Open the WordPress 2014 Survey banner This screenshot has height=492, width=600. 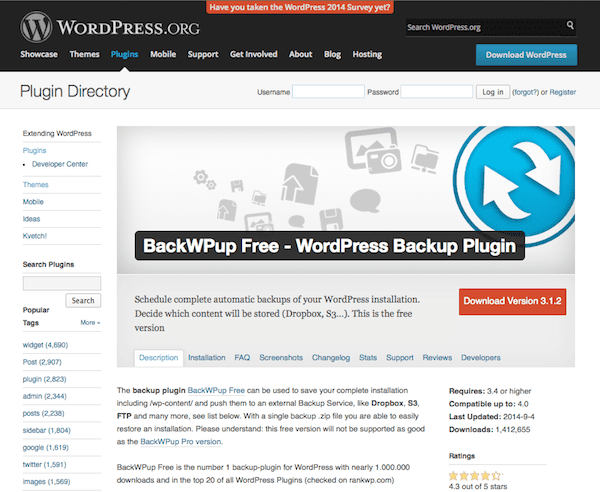click(300, 7)
